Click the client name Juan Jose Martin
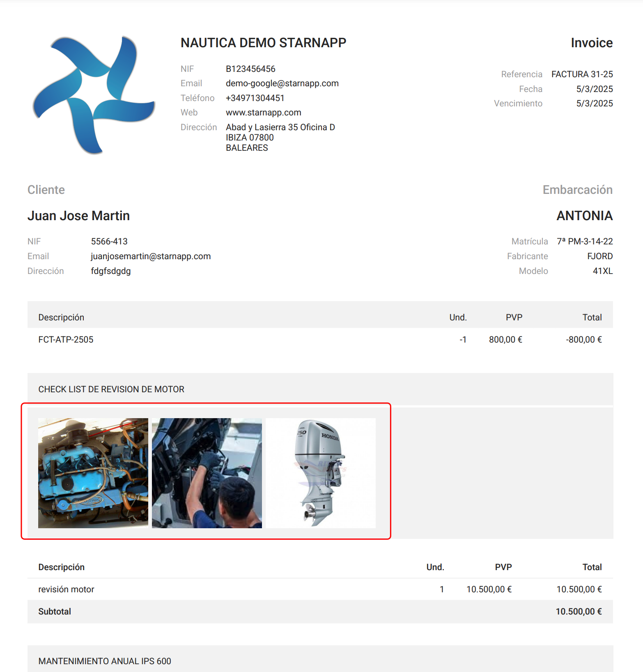643x672 pixels. (x=78, y=216)
